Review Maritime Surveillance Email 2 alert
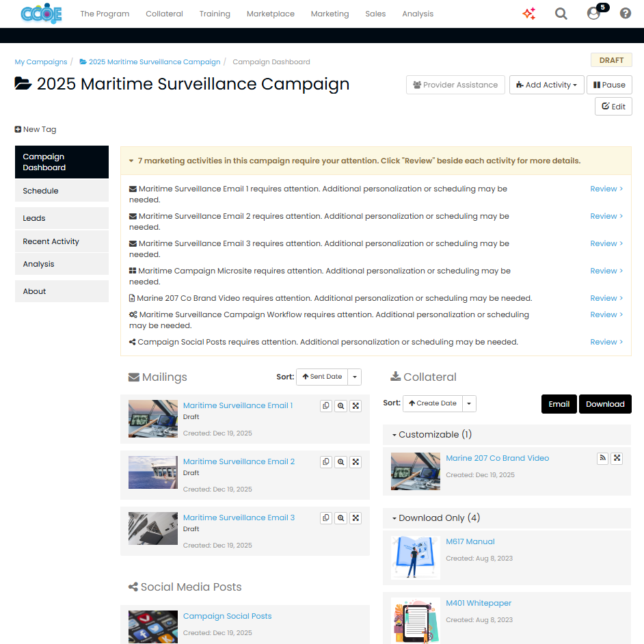 [x=606, y=216]
